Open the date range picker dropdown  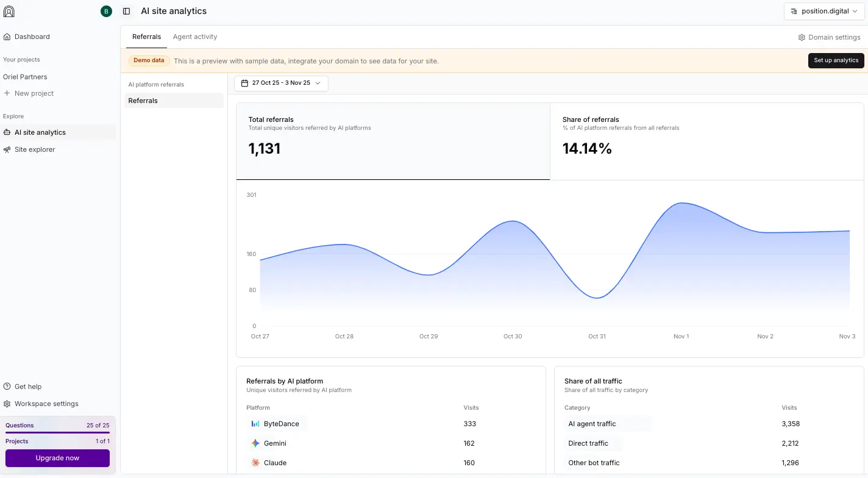pyautogui.click(x=281, y=83)
